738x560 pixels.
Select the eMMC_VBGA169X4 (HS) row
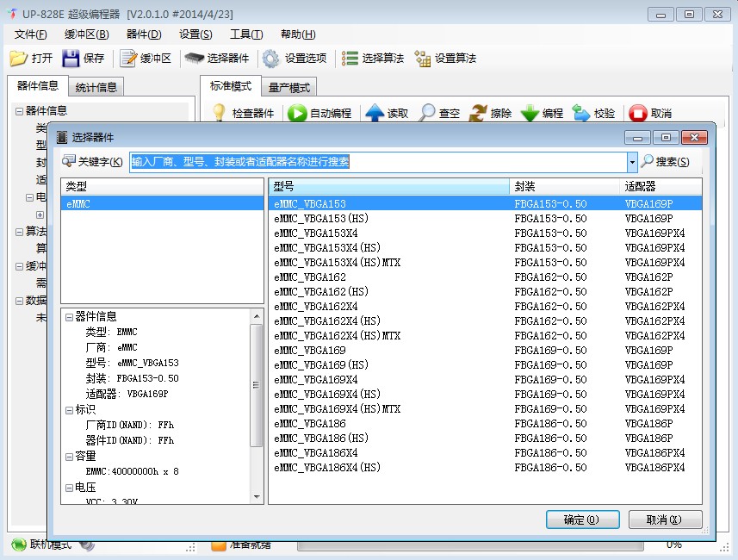coord(485,395)
